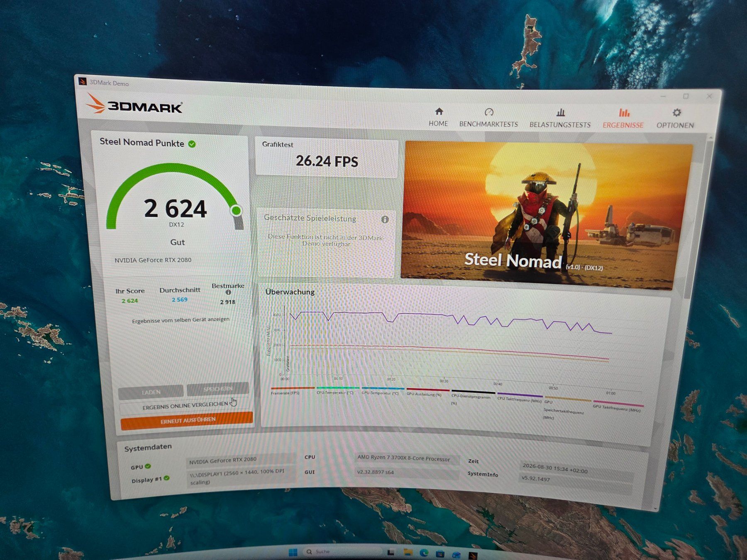Viewport: 747px width, 560px height.
Task: Toggle the CPU Taktfrequenz (MHz) chart series
Action: tap(520, 397)
